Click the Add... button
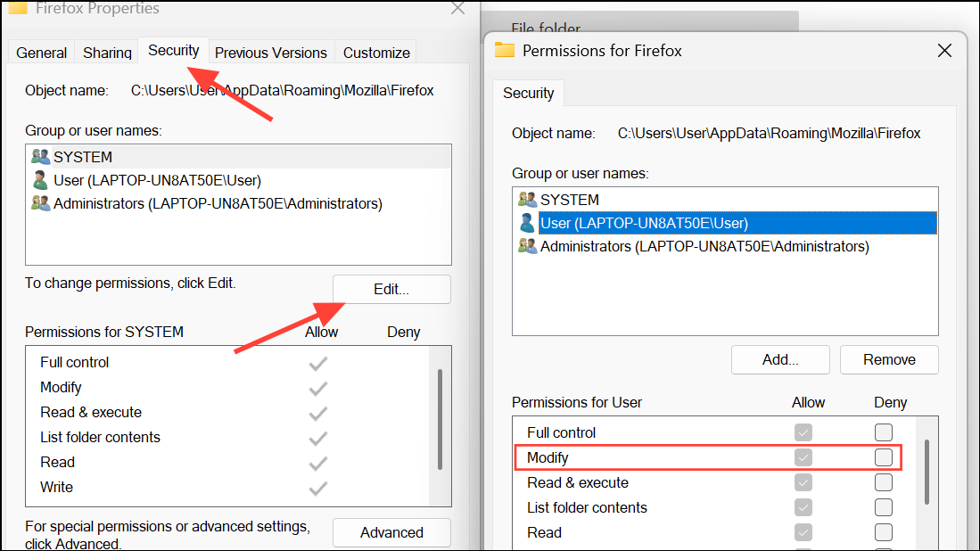The height and width of the screenshot is (551, 980). pos(780,360)
